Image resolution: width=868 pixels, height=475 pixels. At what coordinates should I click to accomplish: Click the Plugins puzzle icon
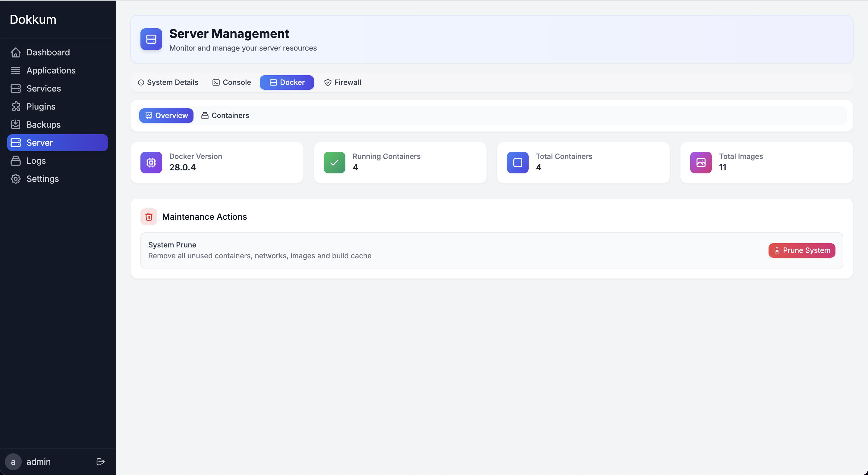coord(16,106)
